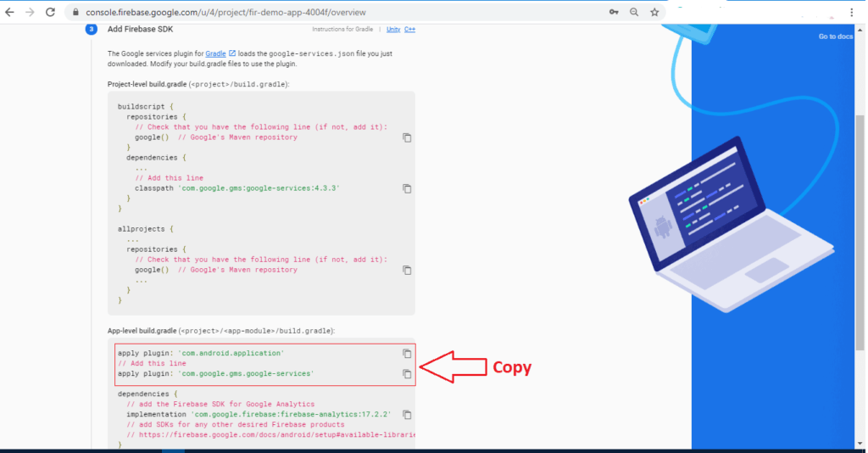Click the 'buildscript {' code line

(145, 106)
